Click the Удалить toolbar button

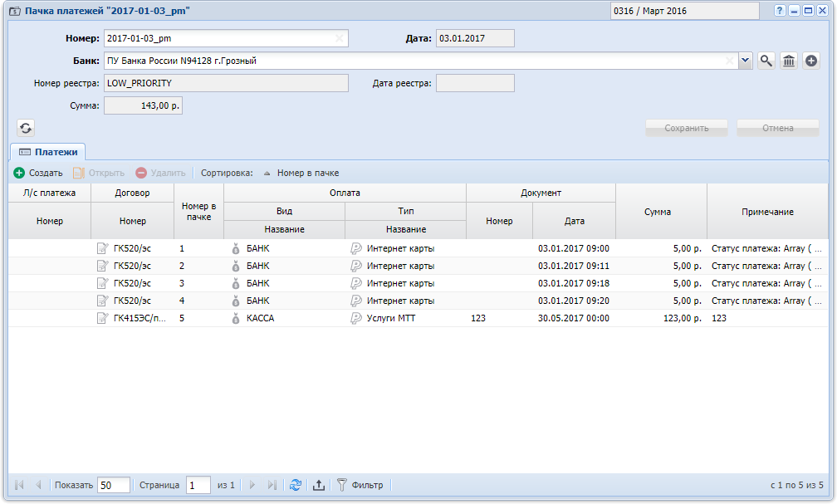click(161, 173)
